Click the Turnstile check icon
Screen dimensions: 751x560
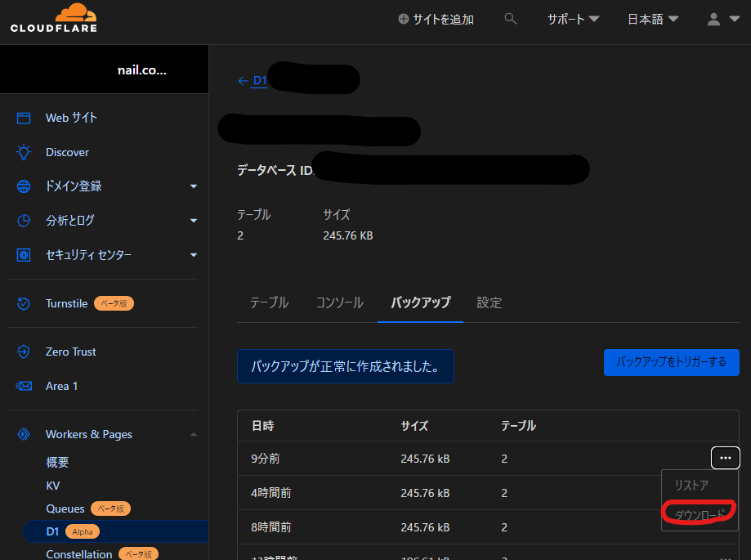pyautogui.click(x=24, y=303)
